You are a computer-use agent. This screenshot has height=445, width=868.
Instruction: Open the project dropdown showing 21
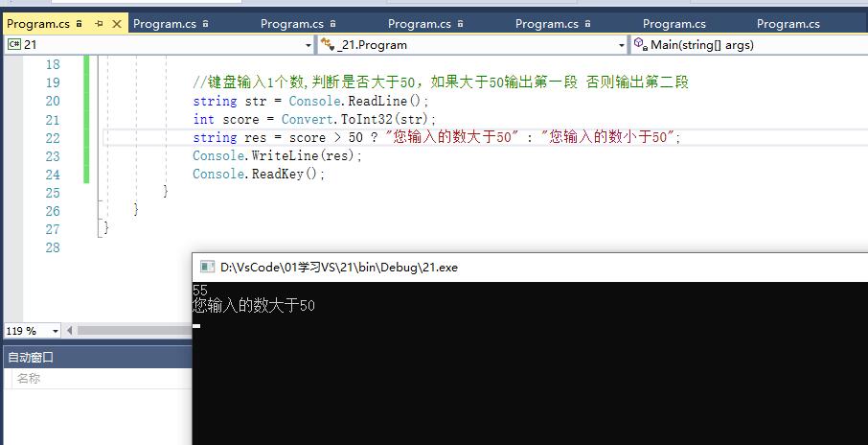coord(308,45)
